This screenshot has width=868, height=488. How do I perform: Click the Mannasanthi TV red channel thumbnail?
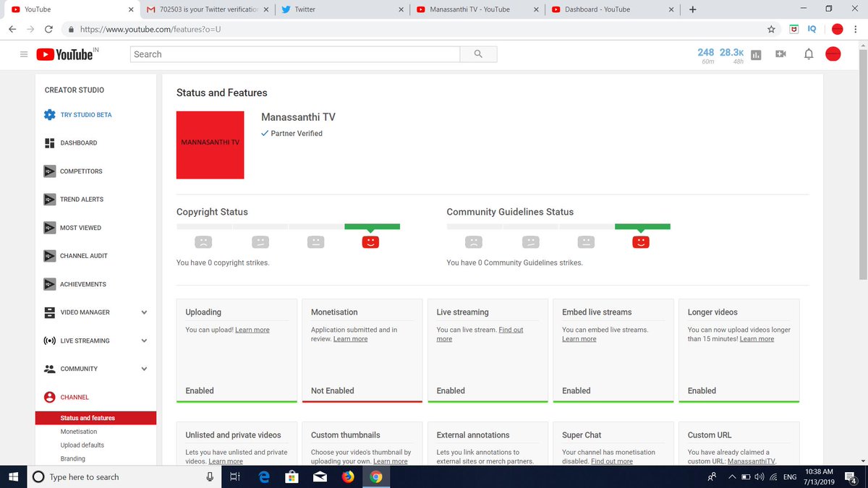(x=210, y=145)
